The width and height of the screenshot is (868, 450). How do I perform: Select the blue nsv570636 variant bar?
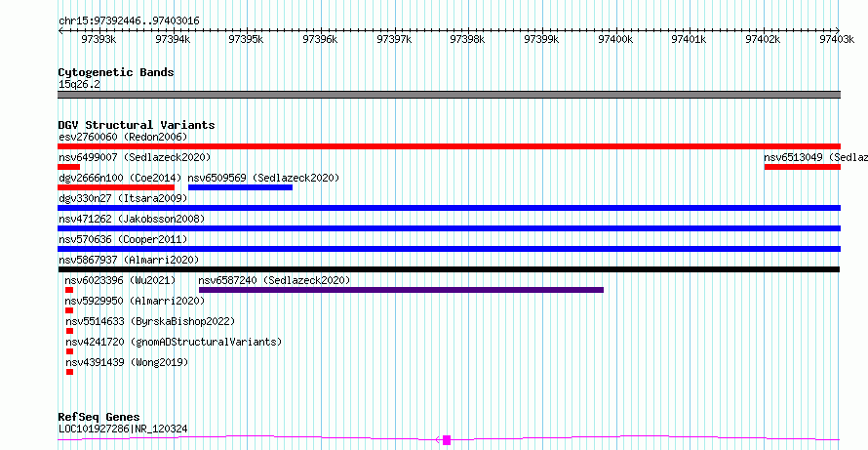(x=449, y=249)
